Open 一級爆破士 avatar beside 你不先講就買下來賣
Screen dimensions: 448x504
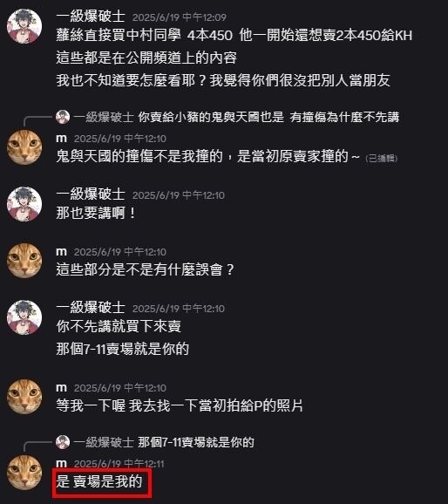click(24, 317)
